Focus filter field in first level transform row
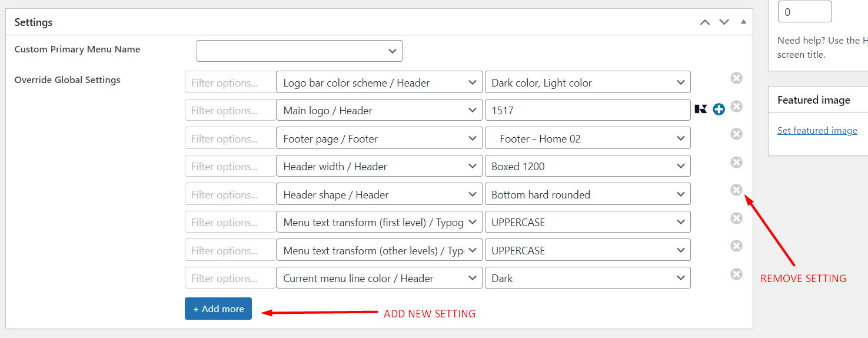Screen dimensions: 868x338 click(x=231, y=222)
